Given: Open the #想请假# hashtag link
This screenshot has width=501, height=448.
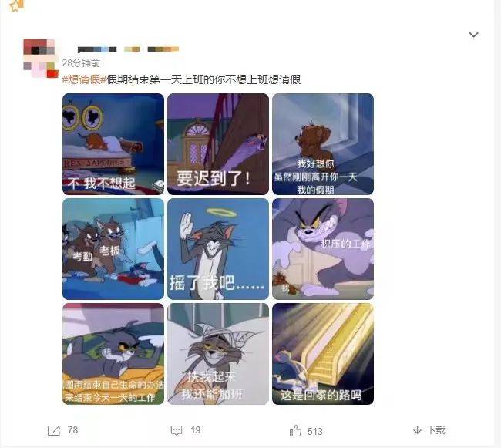Looking at the screenshot, I should tap(84, 79).
